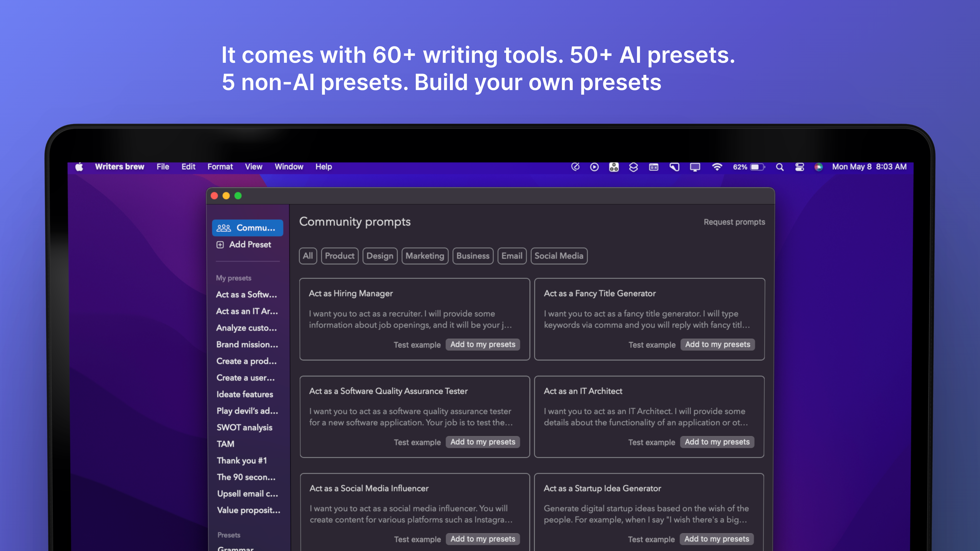Screen dimensions: 980x551
Task: Click the Siri icon in menu bar
Action: [x=818, y=167]
